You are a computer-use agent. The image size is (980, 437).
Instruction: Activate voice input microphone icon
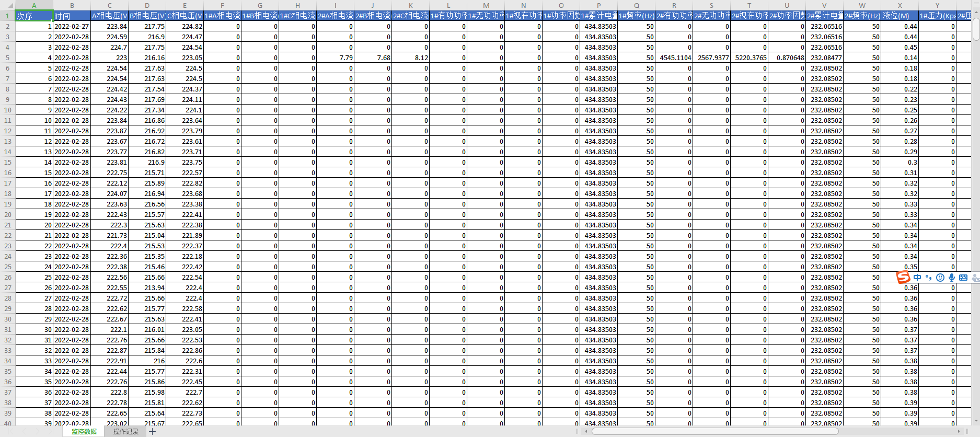click(x=952, y=278)
